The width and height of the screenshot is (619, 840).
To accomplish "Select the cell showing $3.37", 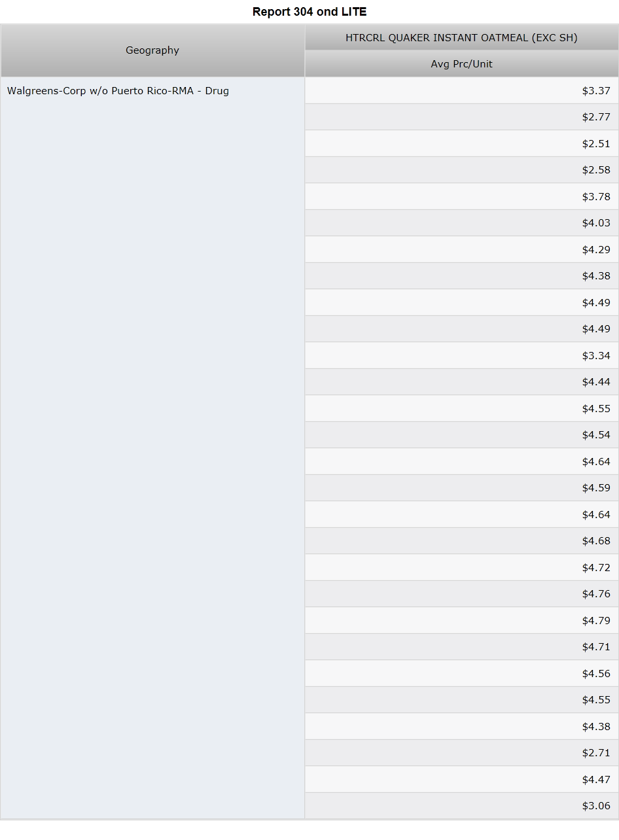I will [x=461, y=90].
